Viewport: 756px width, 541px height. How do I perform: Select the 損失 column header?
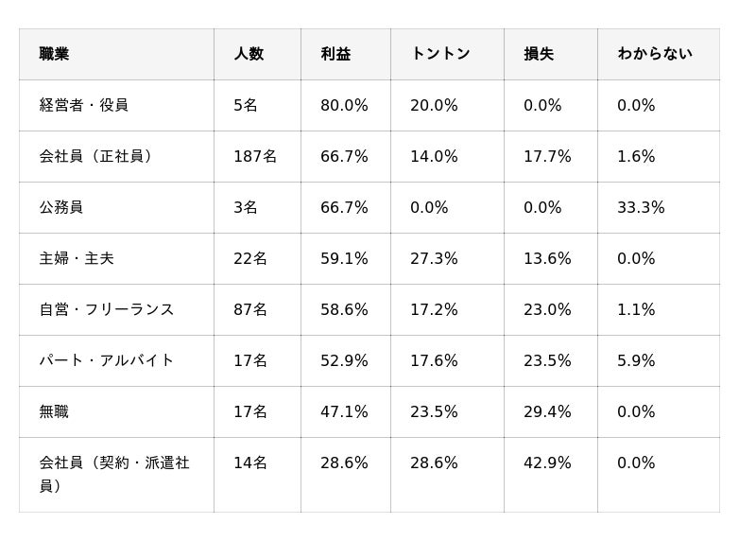coord(539,54)
